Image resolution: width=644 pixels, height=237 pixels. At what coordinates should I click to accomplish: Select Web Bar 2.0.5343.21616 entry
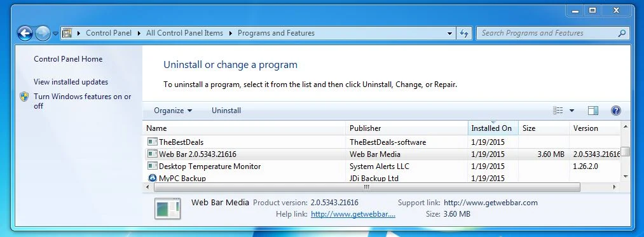[x=382, y=154]
